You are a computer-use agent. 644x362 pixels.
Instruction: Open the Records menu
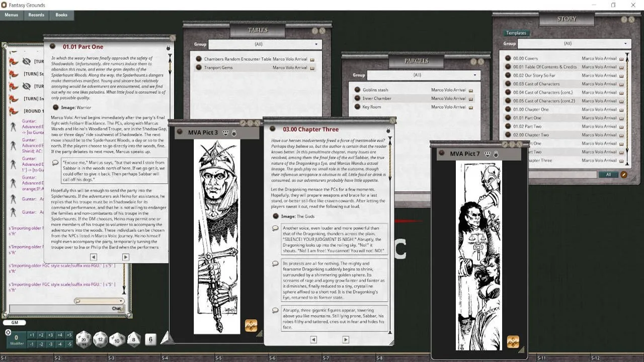pyautogui.click(x=36, y=15)
